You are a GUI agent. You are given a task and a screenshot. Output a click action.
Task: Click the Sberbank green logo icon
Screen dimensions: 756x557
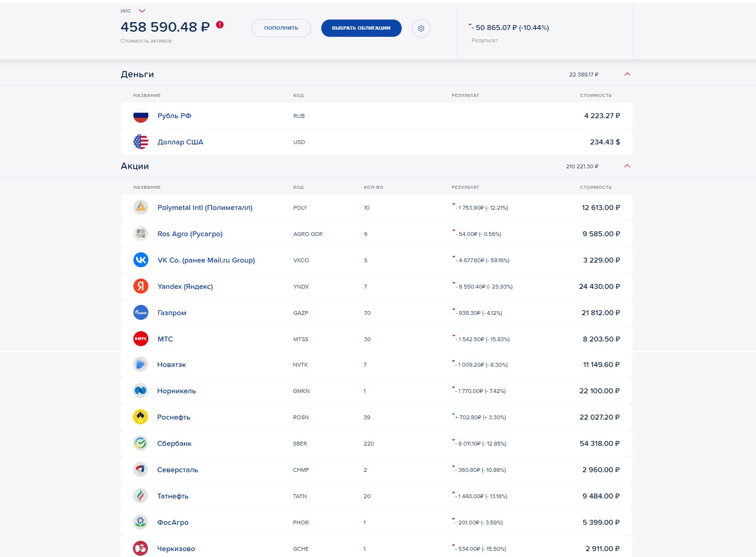pos(140,443)
